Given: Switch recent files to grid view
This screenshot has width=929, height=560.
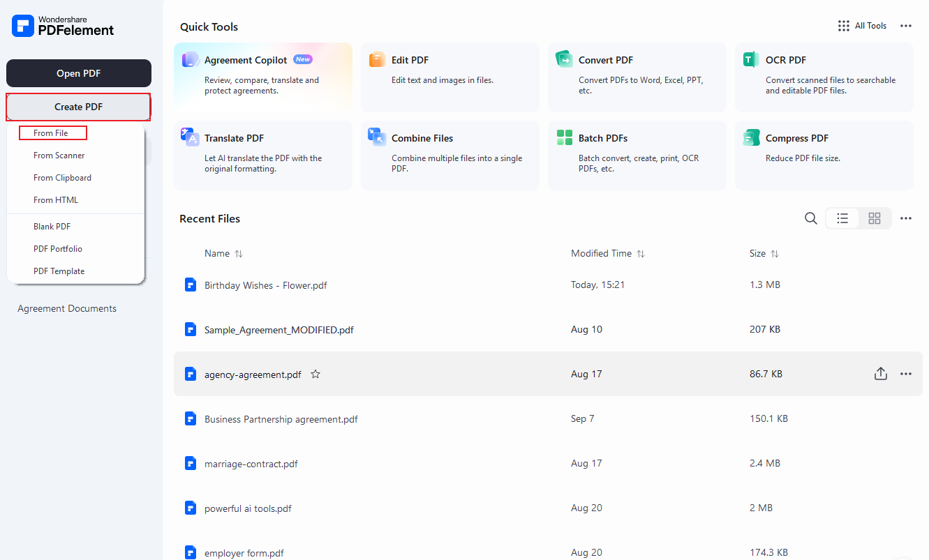Looking at the screenshot, I should coord(875,218).
